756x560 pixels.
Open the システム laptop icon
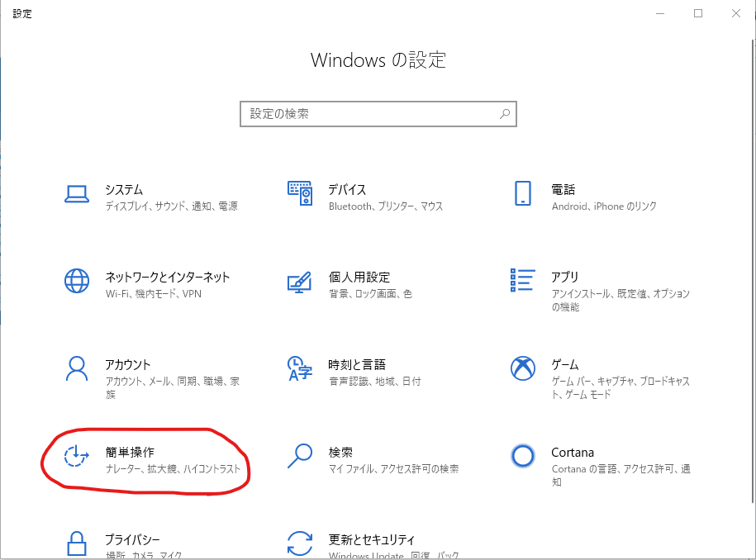click(77, 194)
